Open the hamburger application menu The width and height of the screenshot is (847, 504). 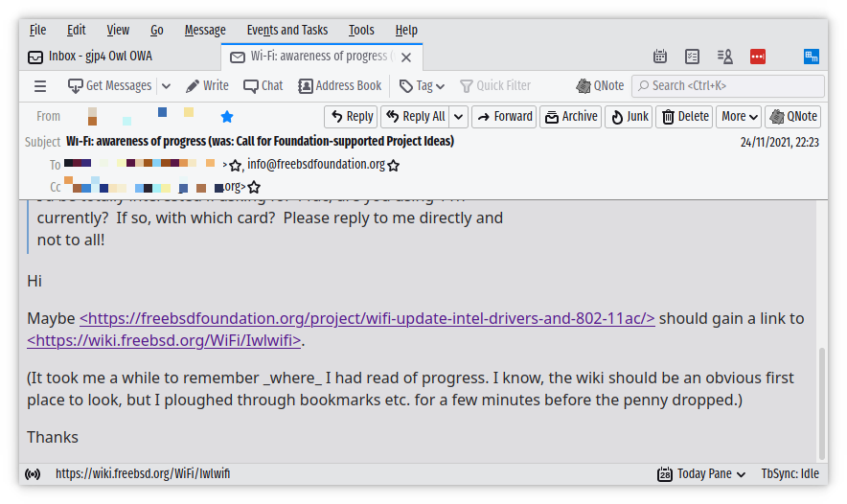click(40, 86)
